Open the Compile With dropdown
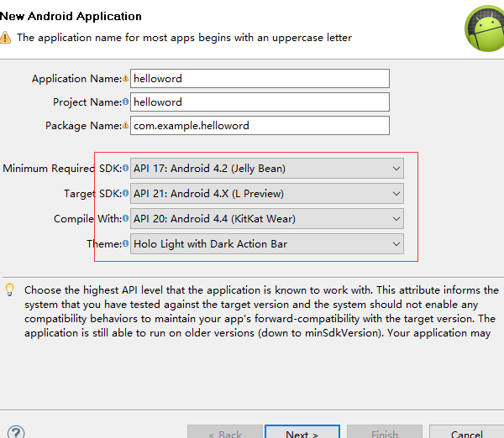 click(267, 219)
